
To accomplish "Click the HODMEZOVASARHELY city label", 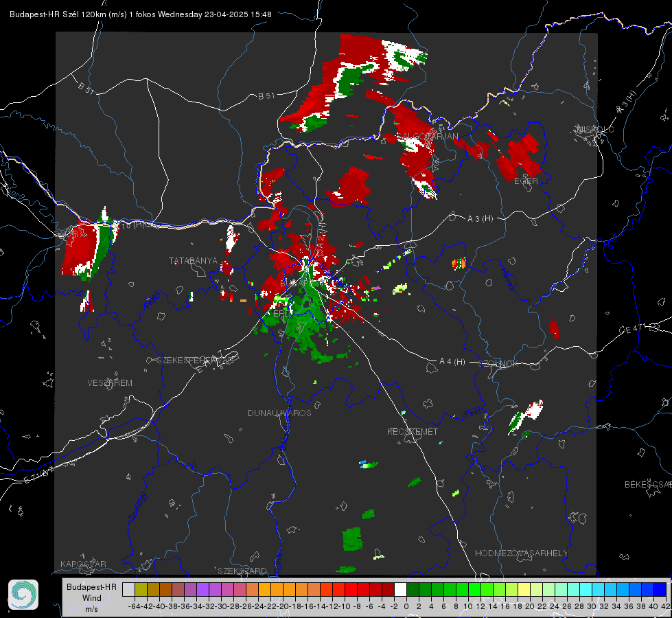I will (521, 553).
